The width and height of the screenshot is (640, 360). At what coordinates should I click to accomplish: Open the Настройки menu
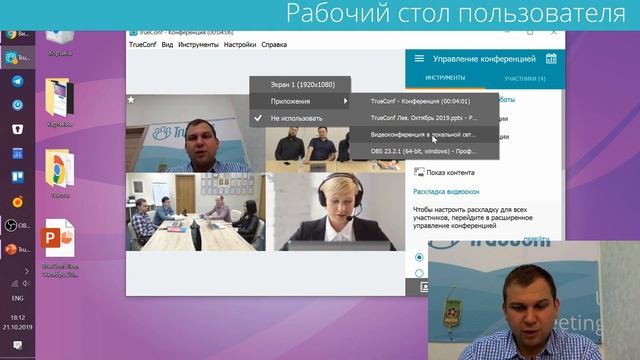point(240,44)
